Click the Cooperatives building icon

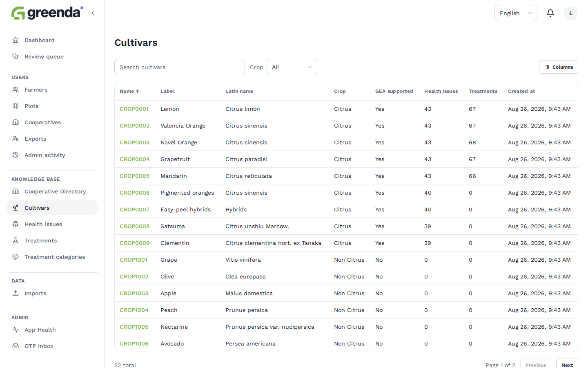click(16, 122)
